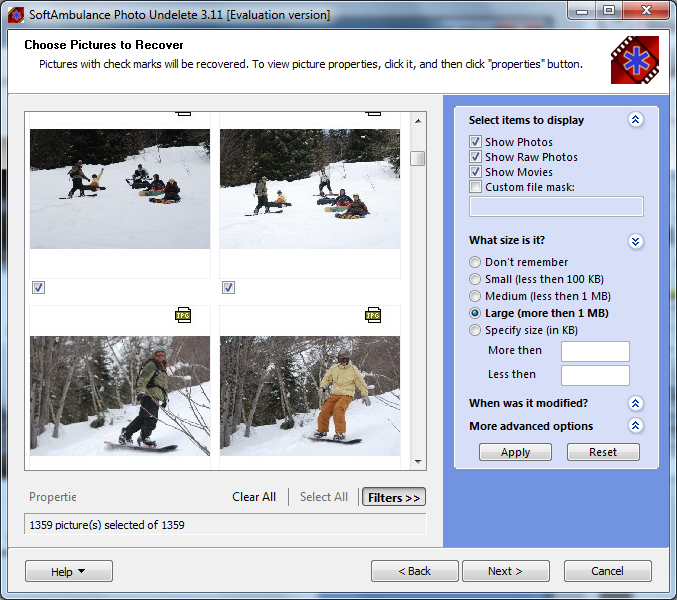Viewport: 677px width, 600px height.
Task: Maximize the window
Action: [x=609, y=10]
